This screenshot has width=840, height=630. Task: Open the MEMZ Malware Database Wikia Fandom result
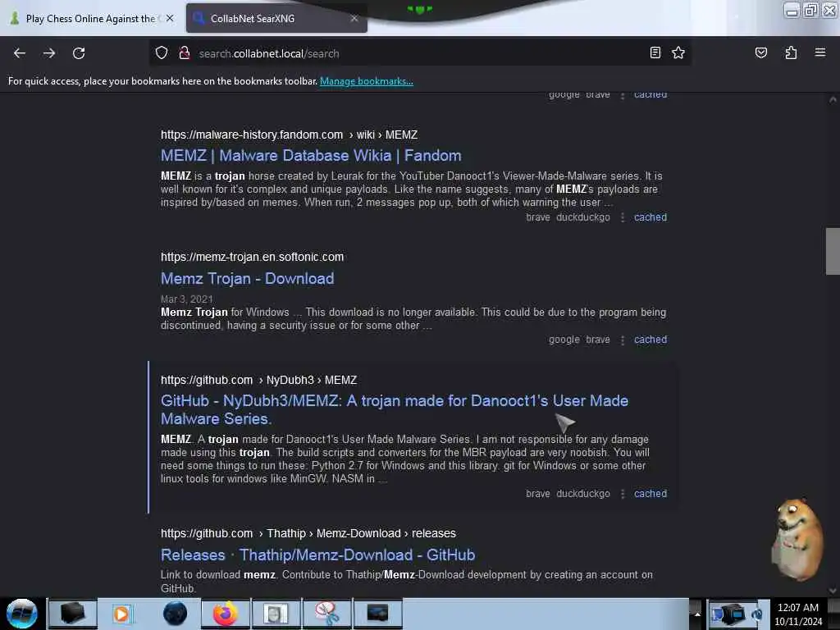pyautogui.click(x=311, y=155)
